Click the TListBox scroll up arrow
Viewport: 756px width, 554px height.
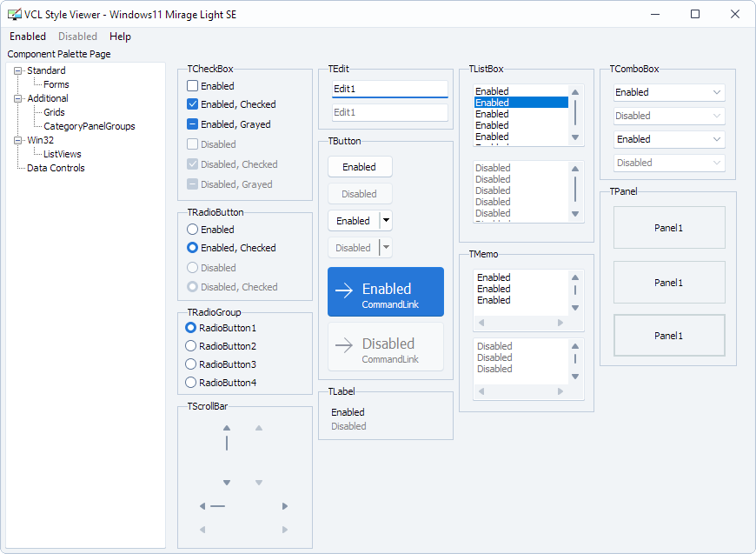point(575,92)
